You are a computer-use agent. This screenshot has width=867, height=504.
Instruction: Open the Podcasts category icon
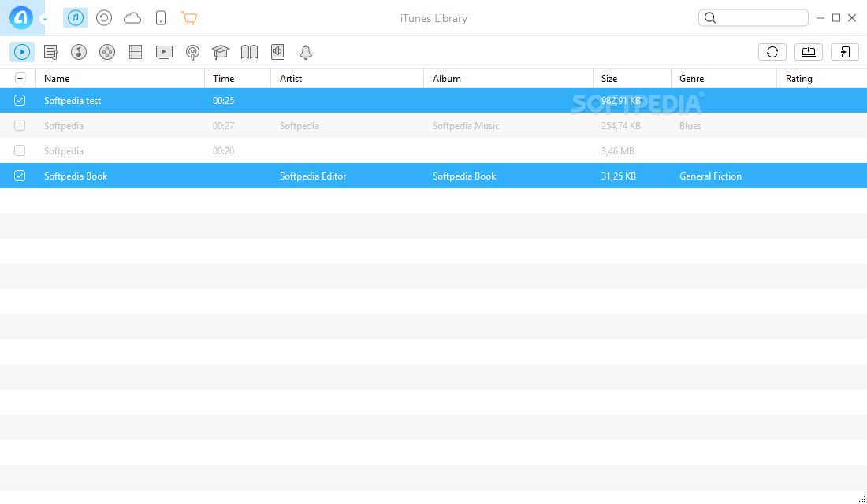[x=192, y=53]
